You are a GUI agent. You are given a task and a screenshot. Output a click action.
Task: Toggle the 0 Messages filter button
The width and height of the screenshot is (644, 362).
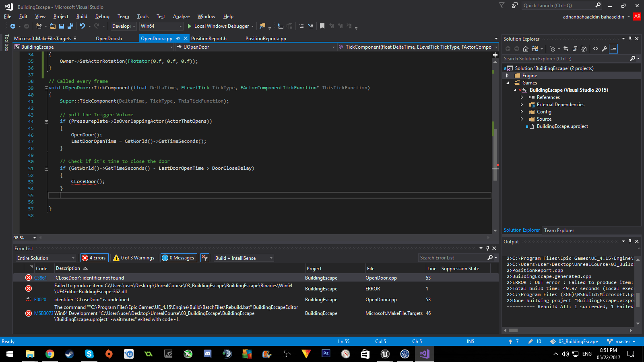pyautogui.click(x=179, y=258)
